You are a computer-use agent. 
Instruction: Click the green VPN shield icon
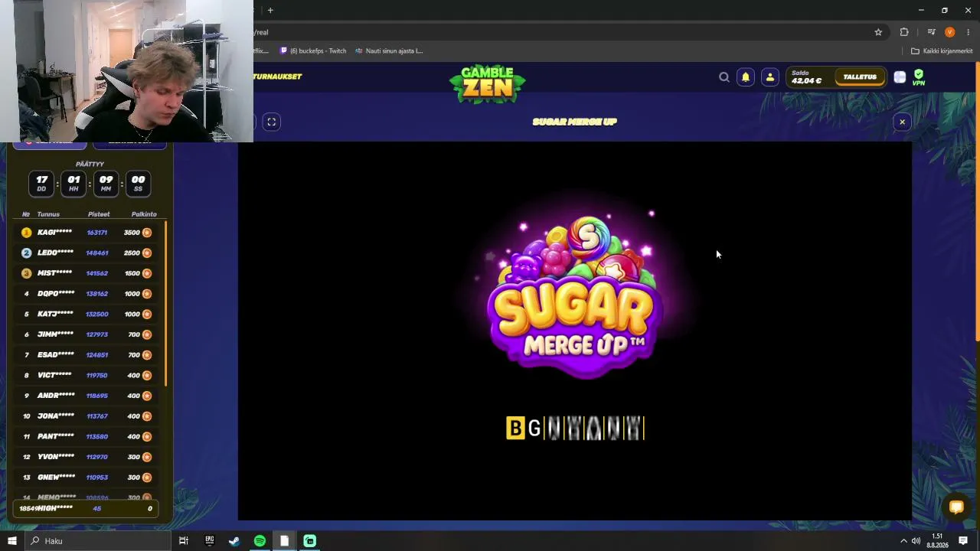click(x=919, y=77)
